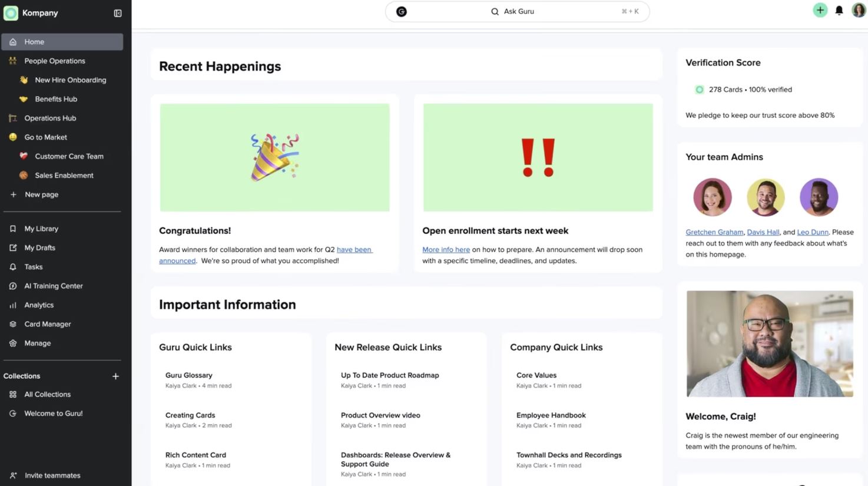Click the "More info here" link

click(x=446, y=250)
